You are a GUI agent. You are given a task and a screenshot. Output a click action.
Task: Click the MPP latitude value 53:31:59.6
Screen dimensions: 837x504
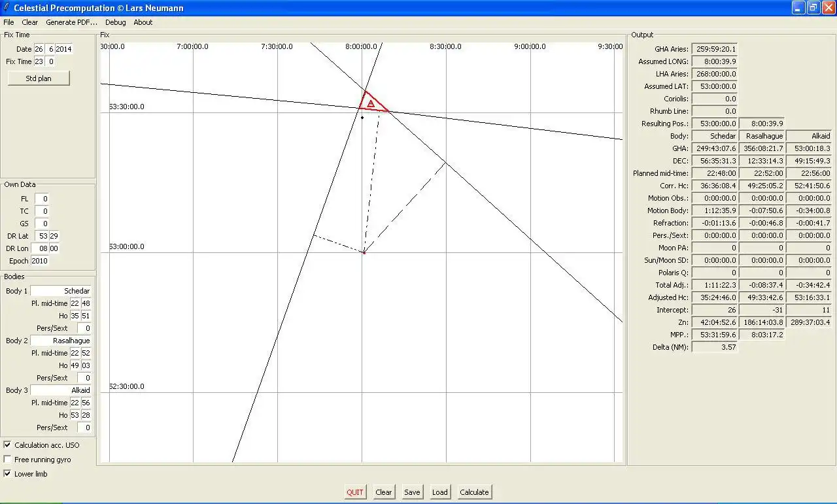715,335
